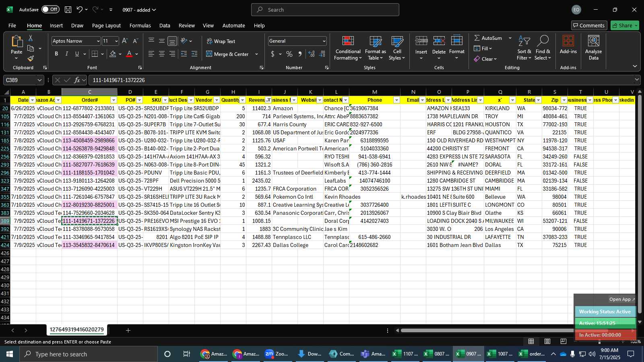
Task: Open Format as Table gallery
Action: point(375,48)
